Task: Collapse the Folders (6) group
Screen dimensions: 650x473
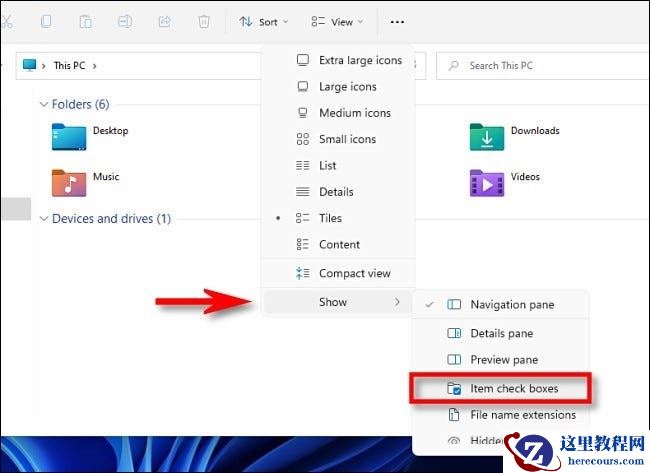Action: (44, 104)
